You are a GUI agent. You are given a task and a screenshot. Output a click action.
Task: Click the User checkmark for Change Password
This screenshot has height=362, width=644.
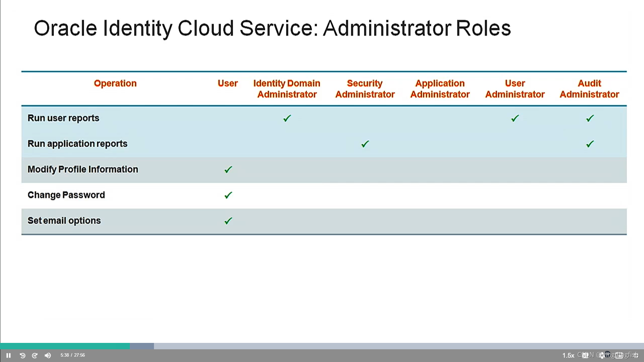point(228,195)
